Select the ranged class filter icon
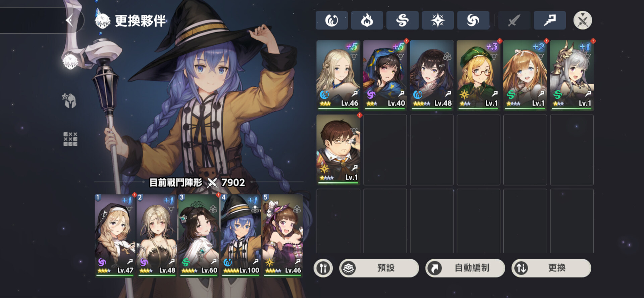The width and height of the screenshot is (644, 298). click(550, 20)
